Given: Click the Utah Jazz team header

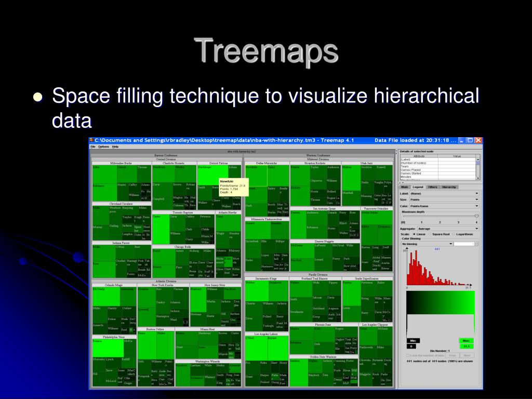Looking at the screenshot, I should 367,163.
